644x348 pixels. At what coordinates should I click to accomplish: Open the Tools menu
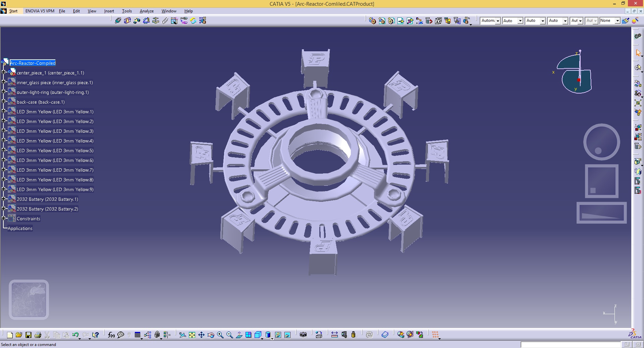127,11
